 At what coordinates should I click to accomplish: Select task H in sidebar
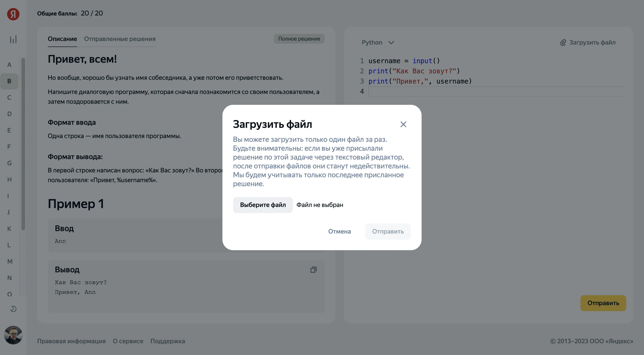pyautogui.click(x=9, y=179)
